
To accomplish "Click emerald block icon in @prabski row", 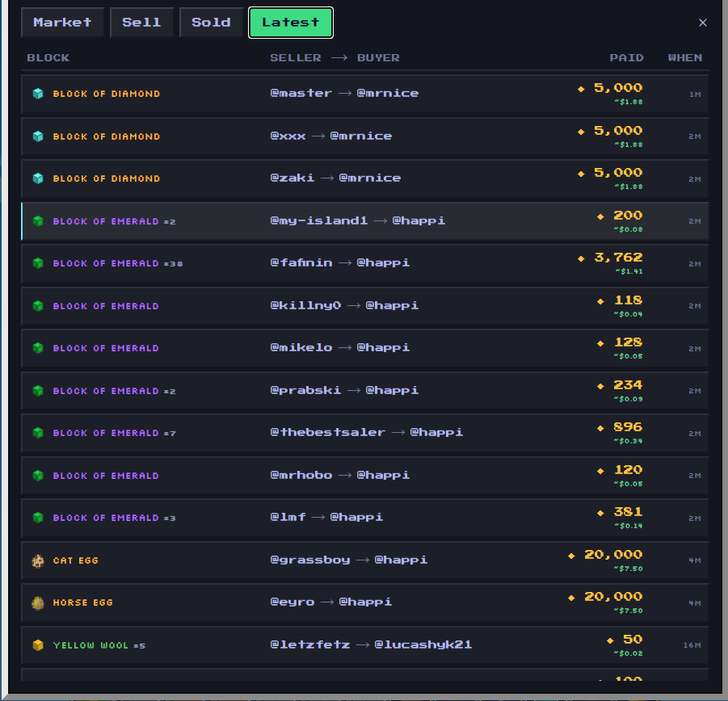I will [x=38, y=391].
